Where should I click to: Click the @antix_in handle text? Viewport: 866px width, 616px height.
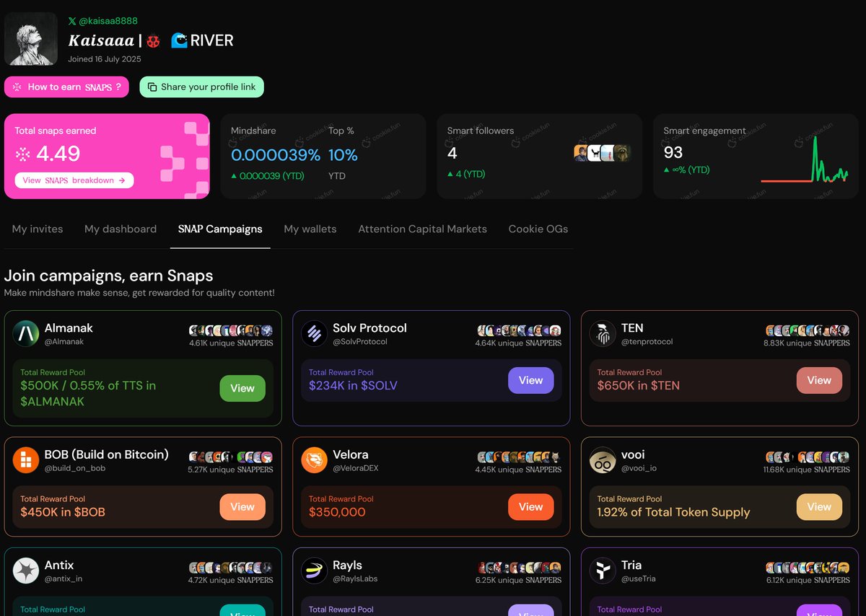[x=64, y=579]
